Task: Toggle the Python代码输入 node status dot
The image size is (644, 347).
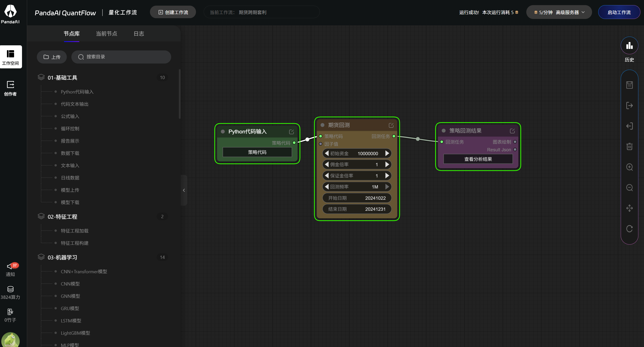Action: tap(223, 132)
